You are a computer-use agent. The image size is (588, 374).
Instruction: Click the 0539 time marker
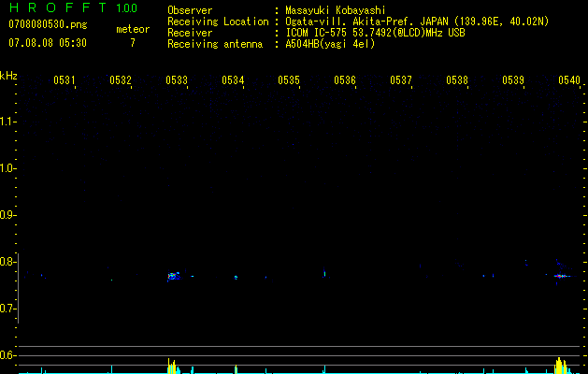513,80
